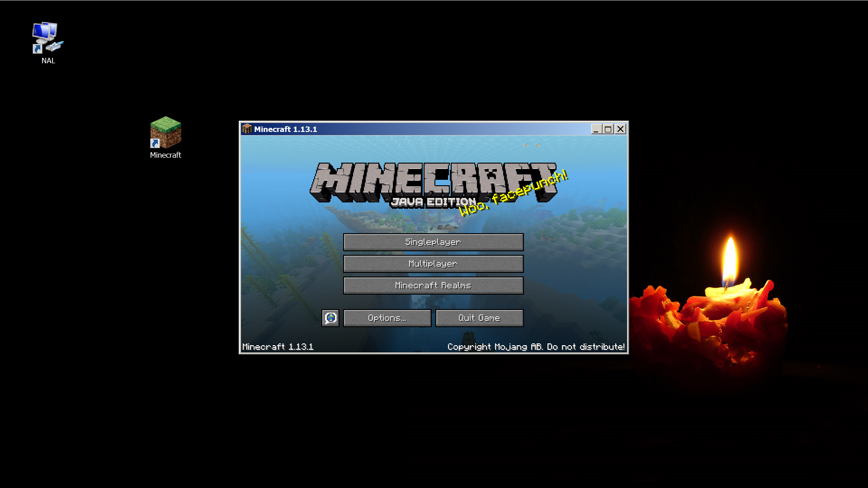The image size is (868, 488).
Task: Click the Minecraft 1.13.1 title bar text
Action: point(285,129)
